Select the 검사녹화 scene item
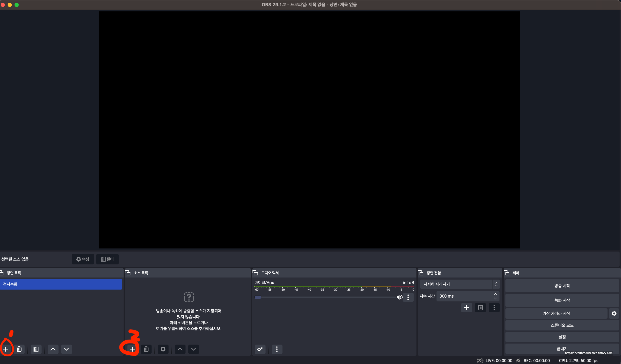Screen dimensions: 621x364 click(61, 284)
